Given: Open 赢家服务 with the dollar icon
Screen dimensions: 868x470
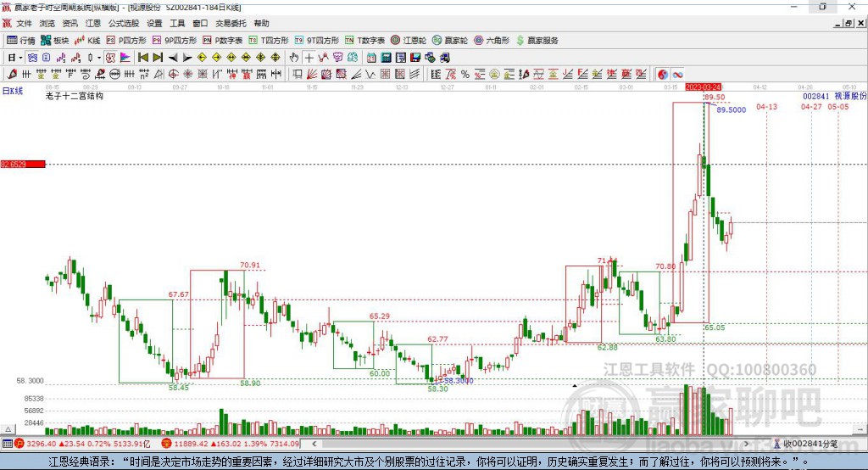Looking at the screenshot, I should tap(537, 41).
